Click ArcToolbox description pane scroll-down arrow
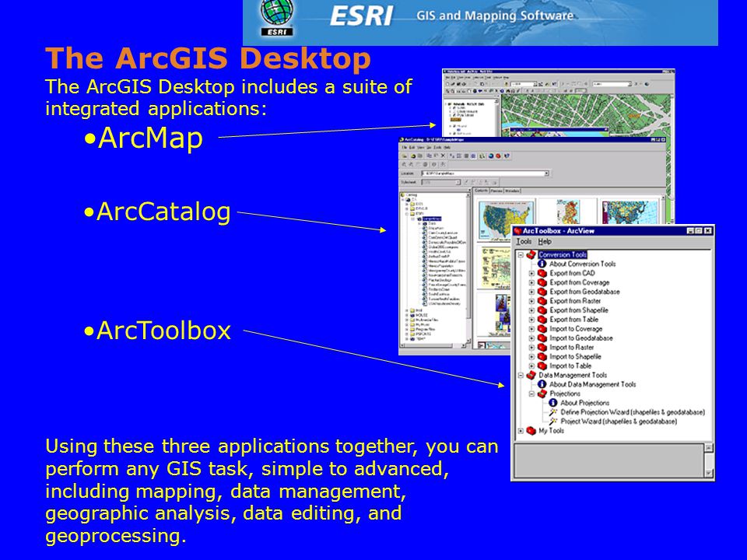Screen dimensions: 747x560 point(709,472)
